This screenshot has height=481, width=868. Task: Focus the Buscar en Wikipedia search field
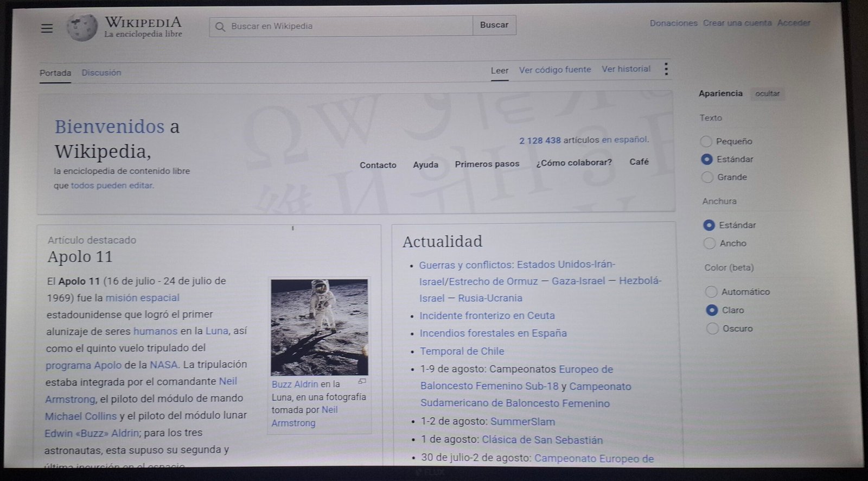tap(341, 26)
